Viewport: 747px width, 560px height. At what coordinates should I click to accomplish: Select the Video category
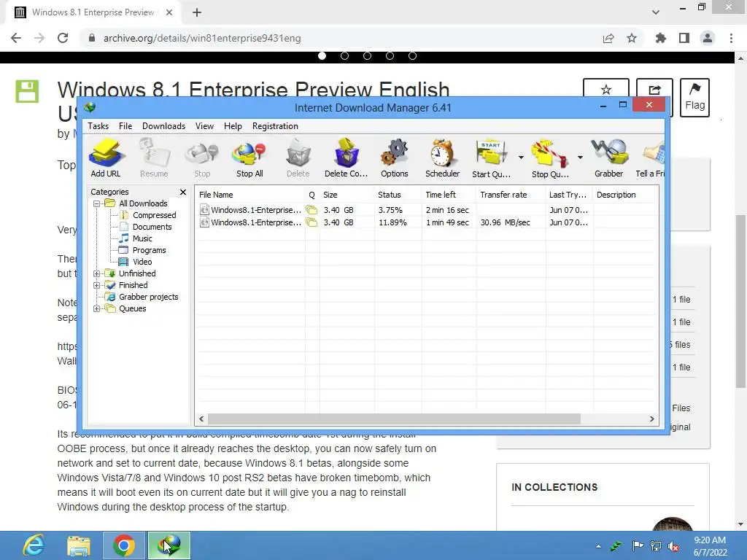142,262
